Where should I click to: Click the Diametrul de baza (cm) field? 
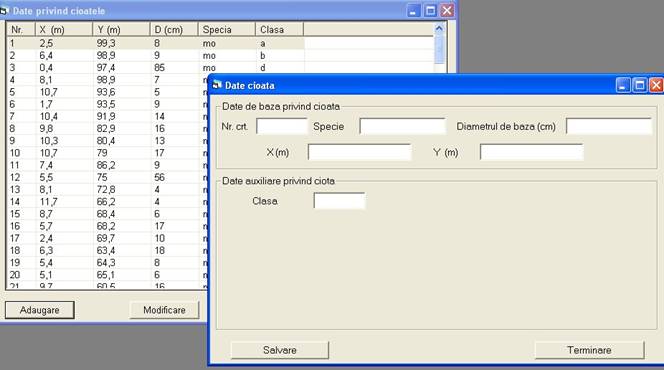[x=609, y=126]
